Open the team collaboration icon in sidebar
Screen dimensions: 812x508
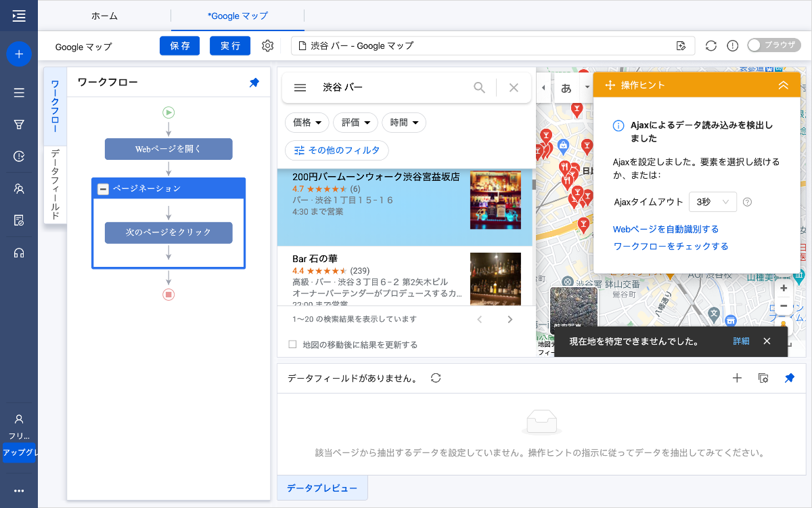coord(19,188)
